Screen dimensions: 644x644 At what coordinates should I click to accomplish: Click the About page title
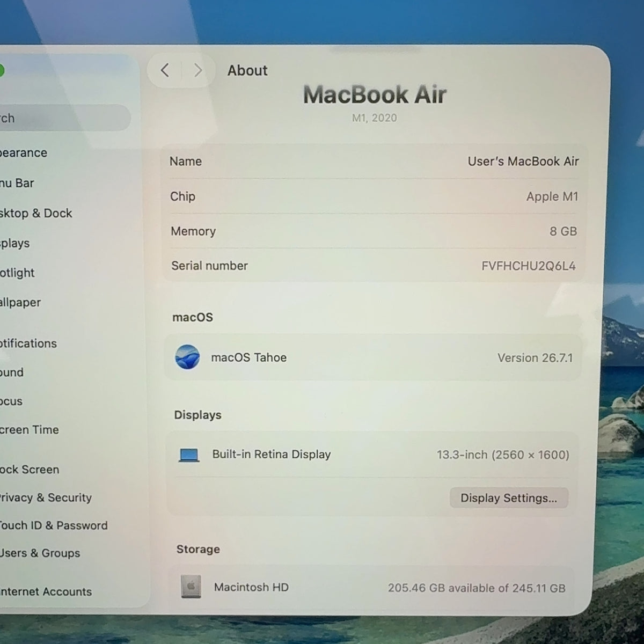[247, 70]
